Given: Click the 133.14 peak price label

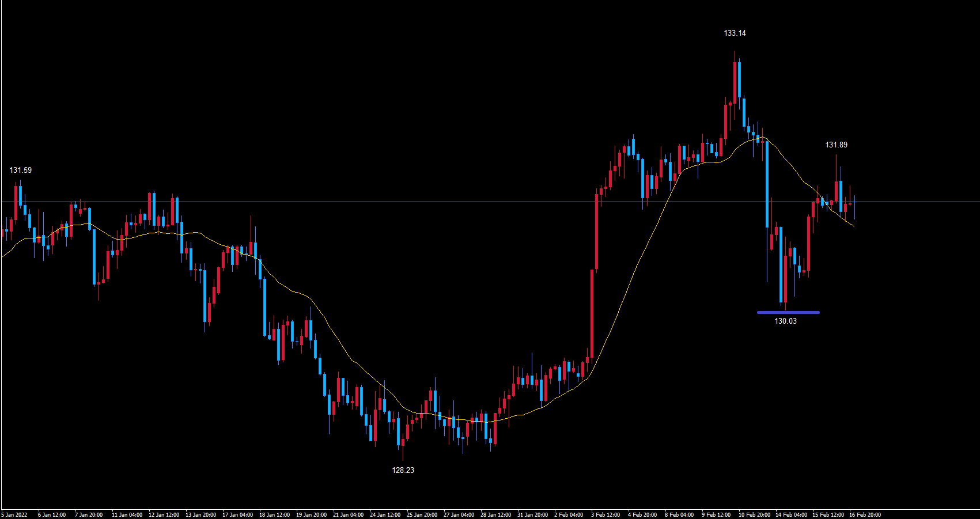Looking at the screenshot, I should [735, 33].
